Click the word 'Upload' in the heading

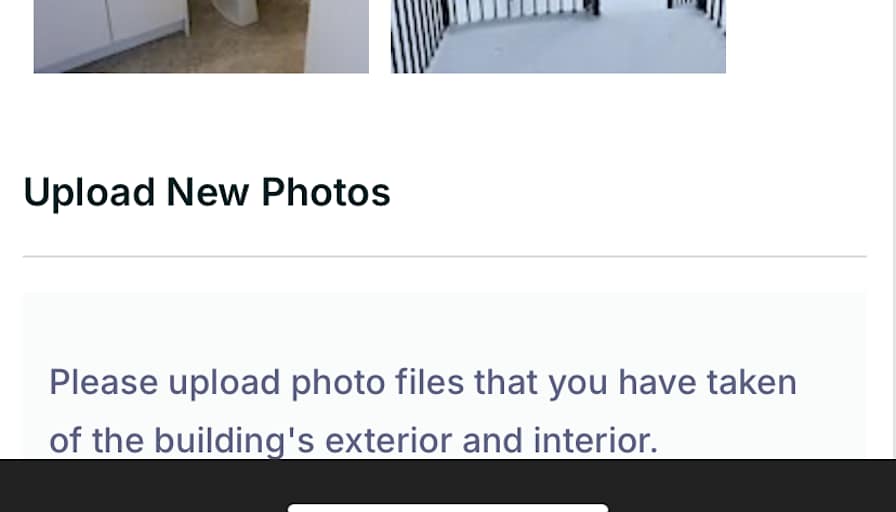pyautogui.click(x=89, y=193)
